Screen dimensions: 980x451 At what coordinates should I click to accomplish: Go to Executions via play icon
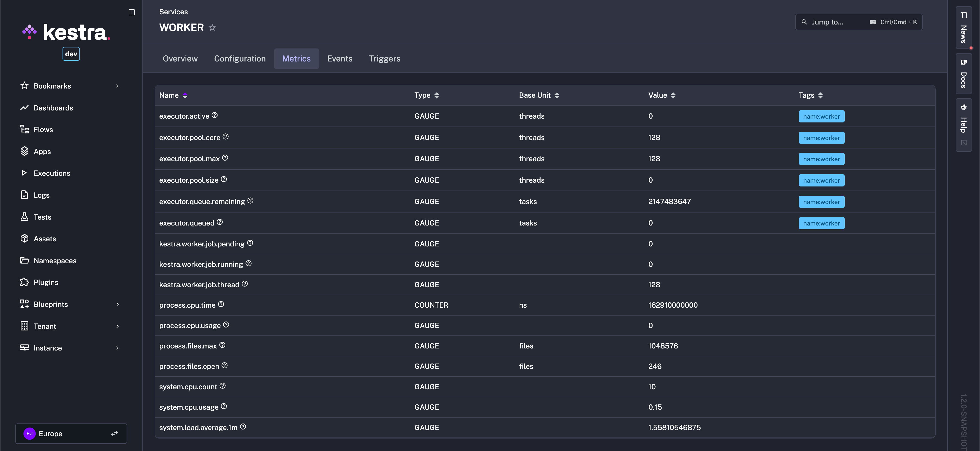pyautogui.click(x=24, y=173)
